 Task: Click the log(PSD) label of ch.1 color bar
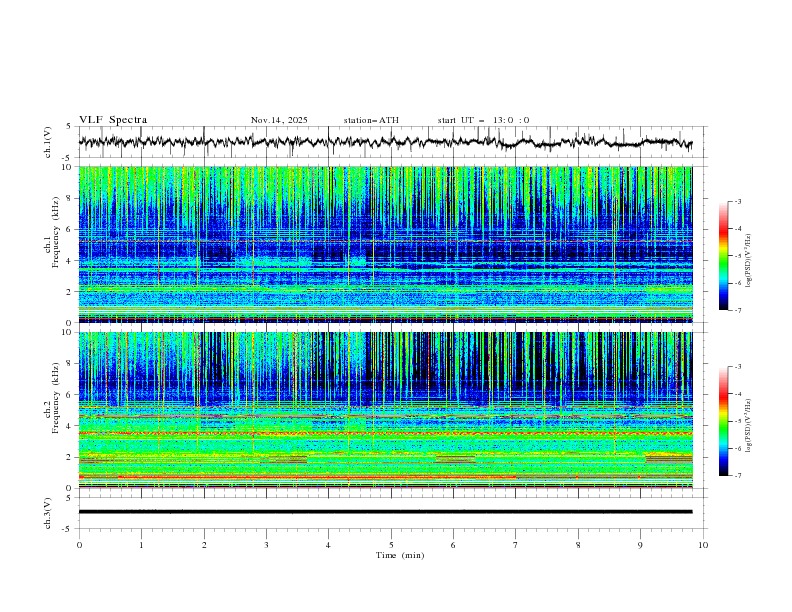click(x=749, y=261)
